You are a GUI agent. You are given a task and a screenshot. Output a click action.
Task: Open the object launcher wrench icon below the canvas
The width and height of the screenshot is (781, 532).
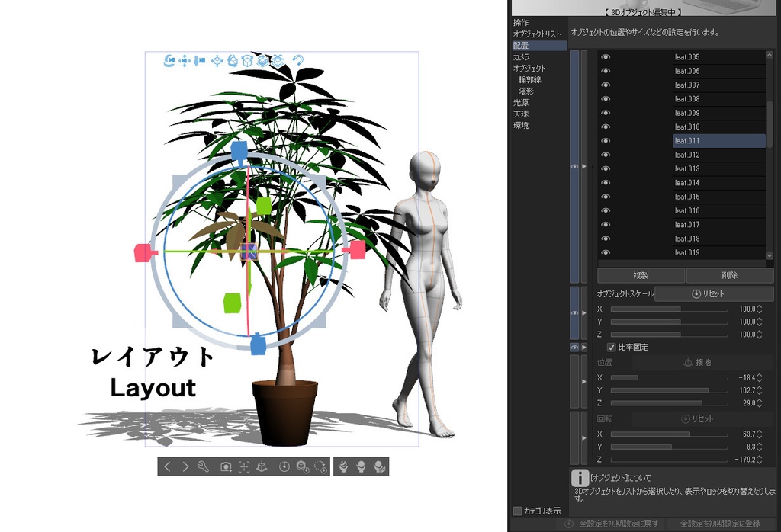tap(203, 466)
